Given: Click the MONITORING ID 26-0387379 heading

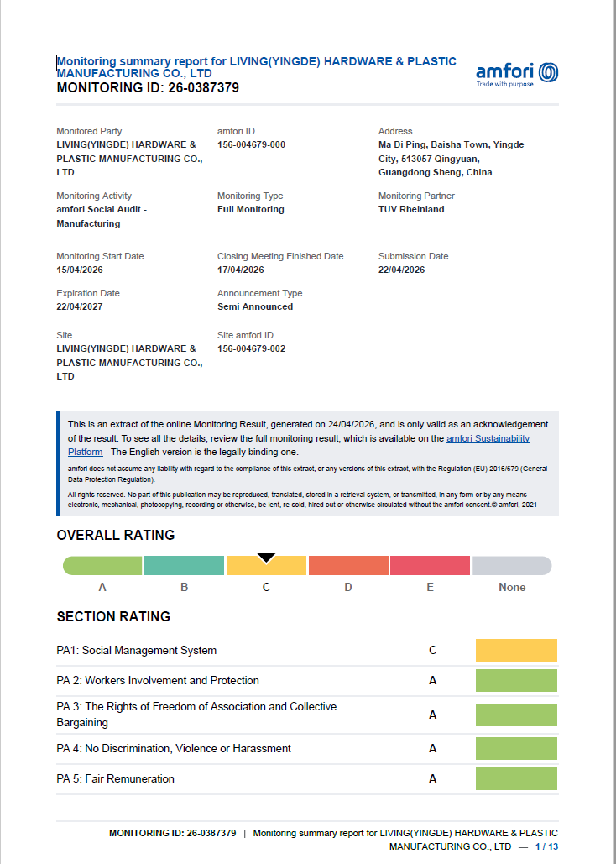Looking at the screenshot, I should point(148,87).
